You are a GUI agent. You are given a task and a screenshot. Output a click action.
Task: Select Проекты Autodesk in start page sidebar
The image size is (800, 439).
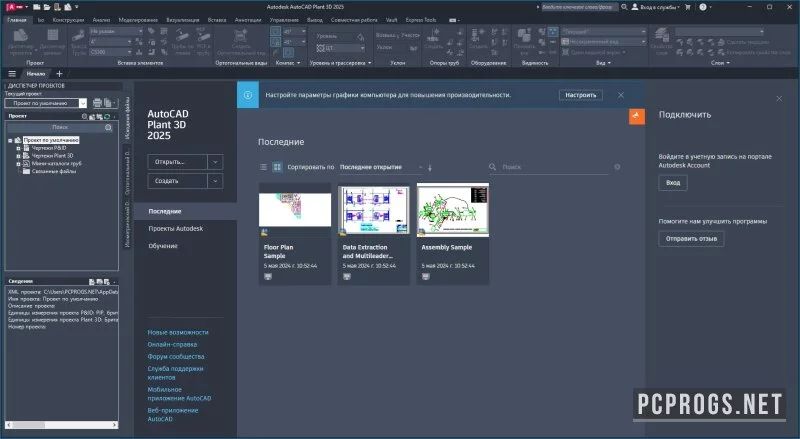pyautogui.click(x=176, y=229)
